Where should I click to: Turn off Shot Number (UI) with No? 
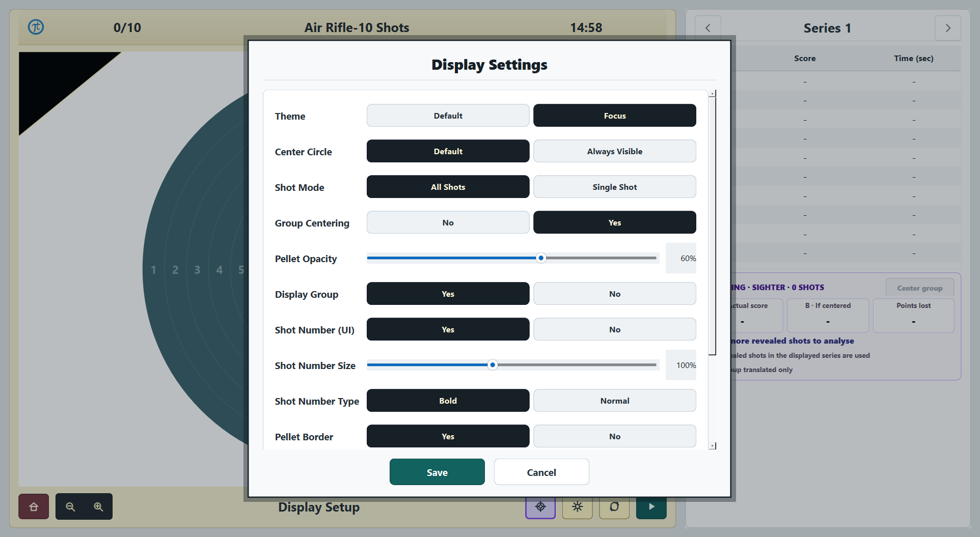(x=615, y=329)
